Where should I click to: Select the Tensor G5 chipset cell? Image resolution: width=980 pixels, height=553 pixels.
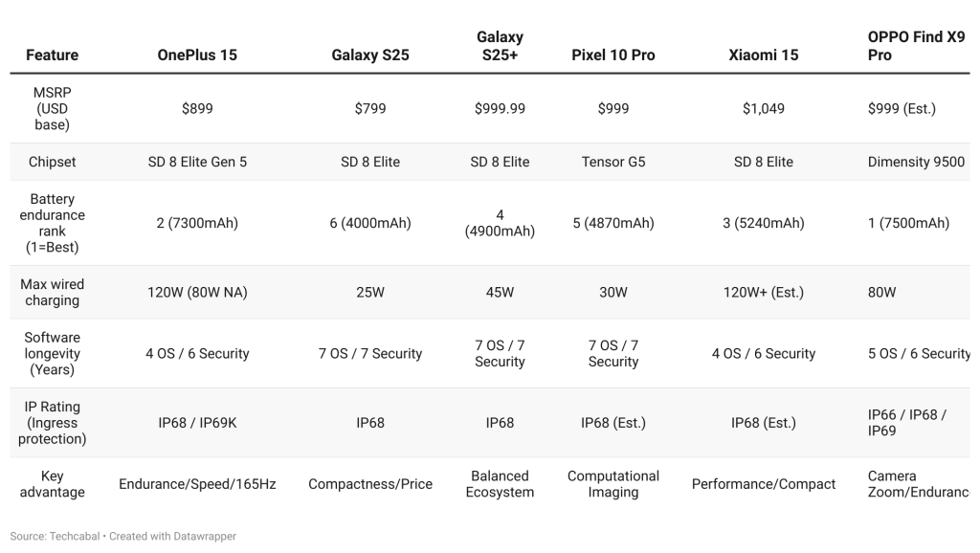click(x=612, y=162)
